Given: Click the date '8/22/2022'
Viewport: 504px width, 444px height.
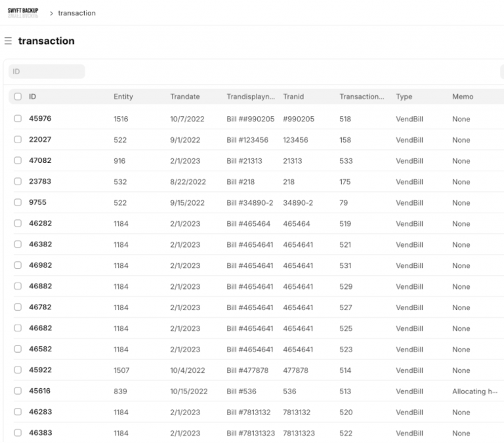Looking at the screenshot, I should pyautogui.click(x=188, y=182).
